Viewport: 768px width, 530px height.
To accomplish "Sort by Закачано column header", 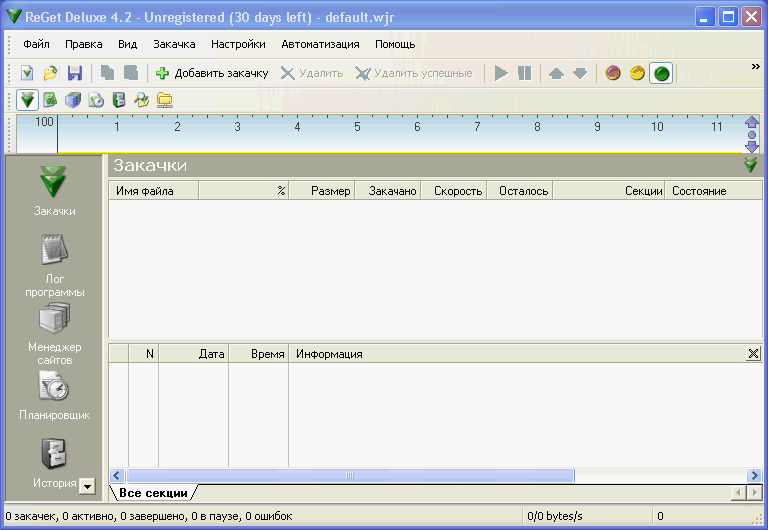I will pyautogui.click(x=388, y=191).
